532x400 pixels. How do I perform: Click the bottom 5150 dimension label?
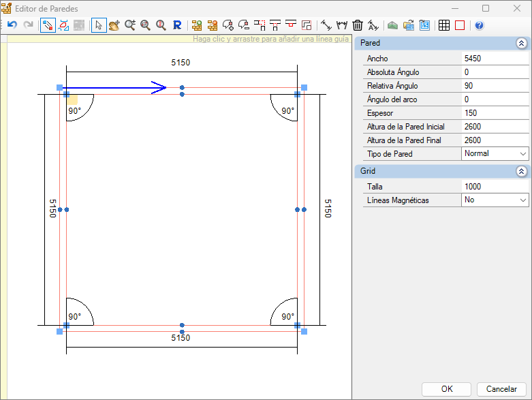tap(181, 338)
